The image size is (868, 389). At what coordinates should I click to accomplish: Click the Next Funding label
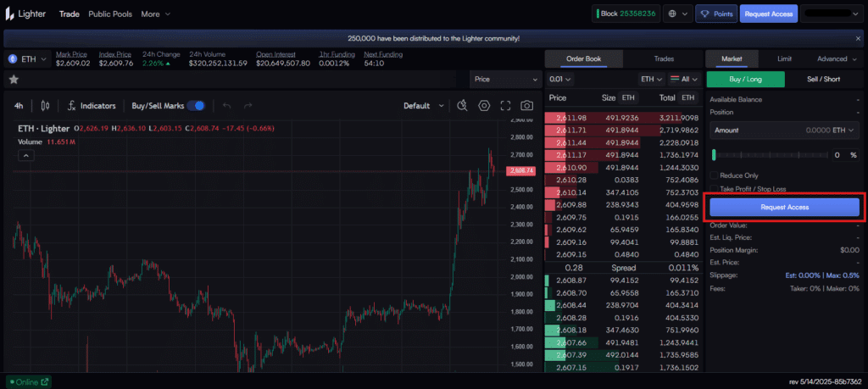383,54
